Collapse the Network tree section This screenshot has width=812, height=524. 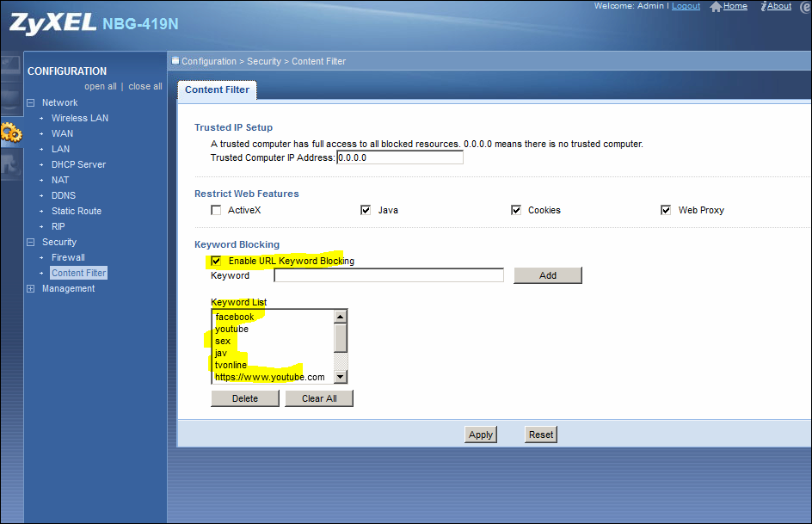pyautogui.click(x=31, y=102)
